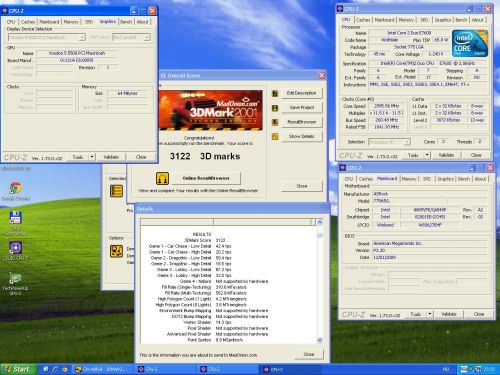
Task: Click the American Megatrends BIOS brand field
Action: [430, 243]
